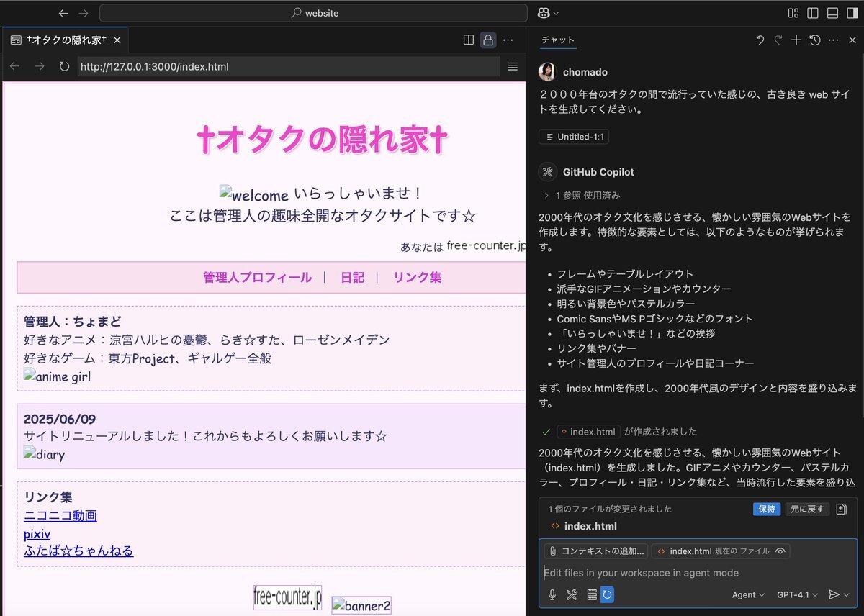The width and height of the screenshot is (864, 616).
Task: Click the preview URL address field
Action: click(289, 66)
